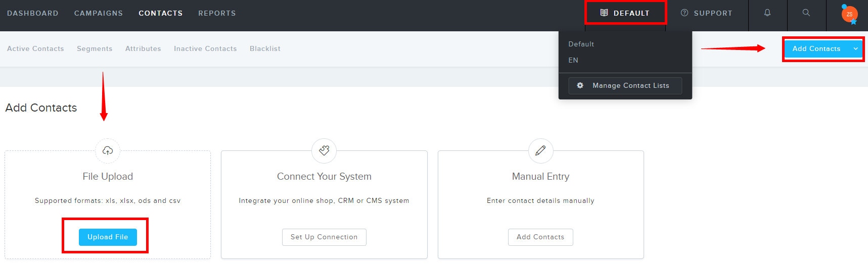Click the notification bell icon
This screenshot has height=264, width=868.
point(767,13)
